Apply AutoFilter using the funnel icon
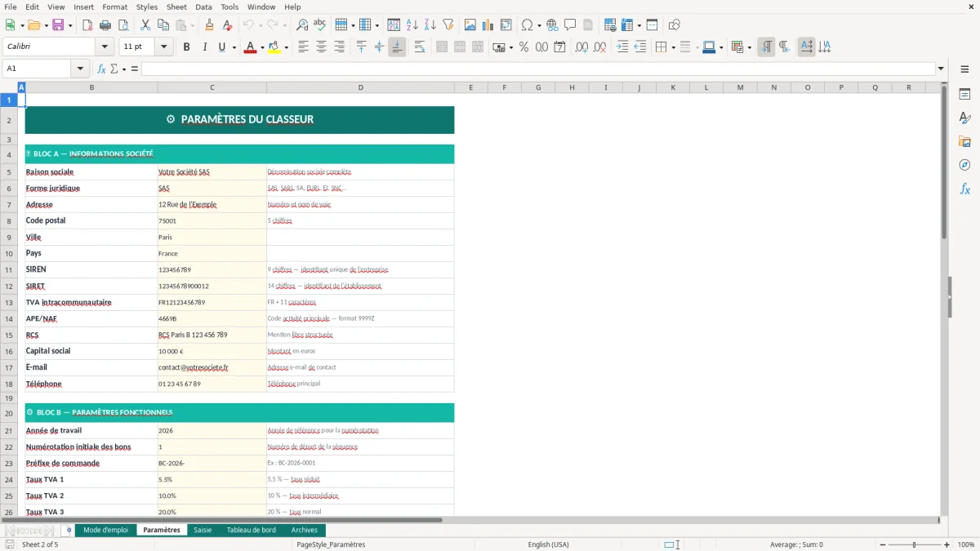Viewport: 980px width, 551px height. [448, 25]
